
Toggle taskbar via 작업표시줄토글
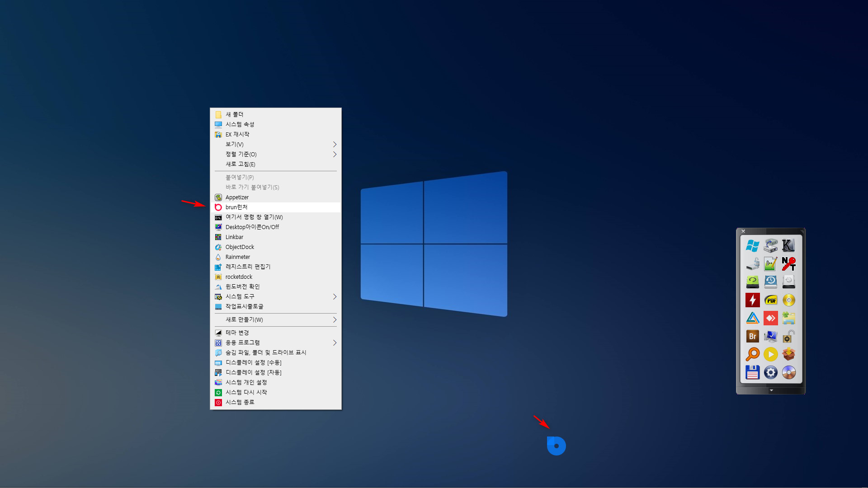(276, 307)
